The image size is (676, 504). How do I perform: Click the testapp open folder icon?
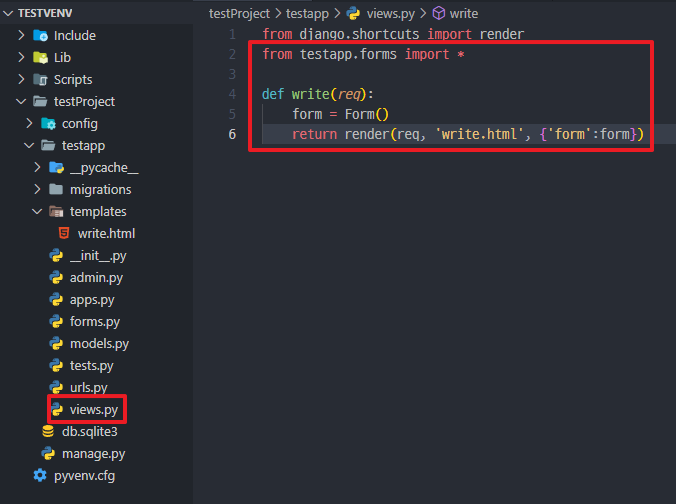pyautogui.click(x=48, y=145)
